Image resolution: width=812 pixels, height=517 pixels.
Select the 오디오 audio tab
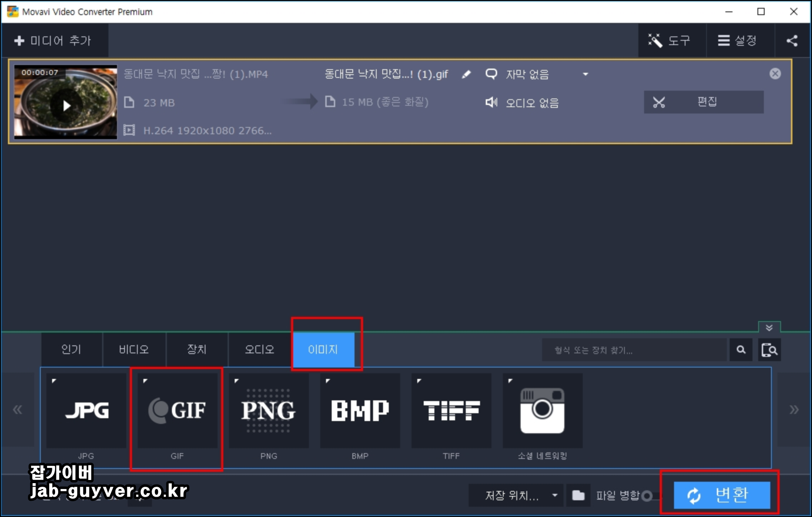point(259,349)
